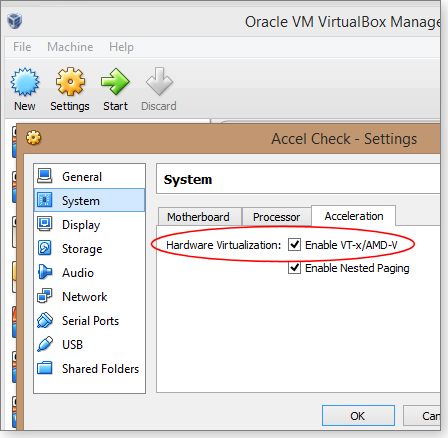Open the File menu
Image resolution: width=448 pixels, height=438 pixels.
[x=22, y=47]
